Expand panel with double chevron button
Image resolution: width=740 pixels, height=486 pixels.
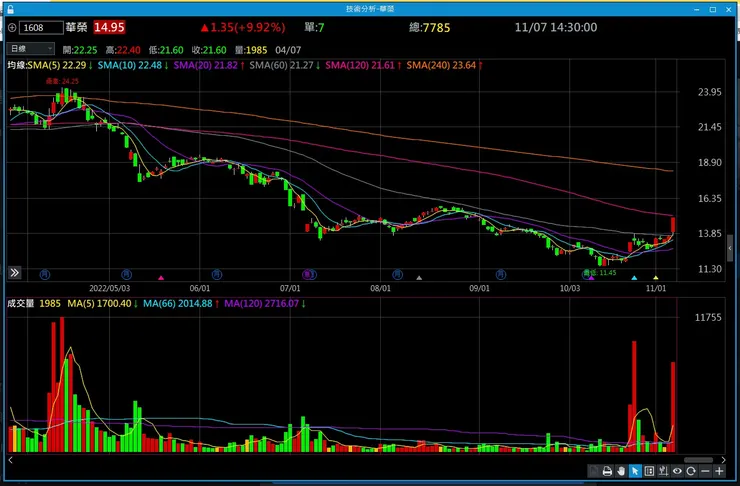[x=15, y=272]
